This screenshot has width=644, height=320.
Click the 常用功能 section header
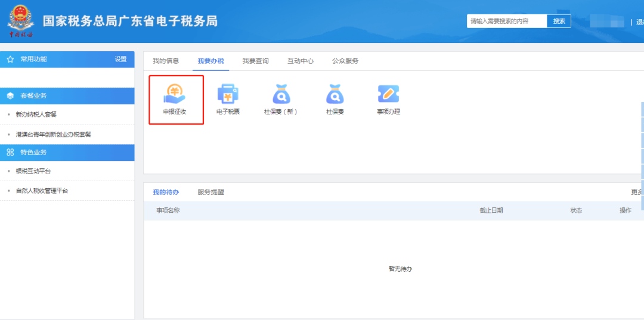[67, 60]
